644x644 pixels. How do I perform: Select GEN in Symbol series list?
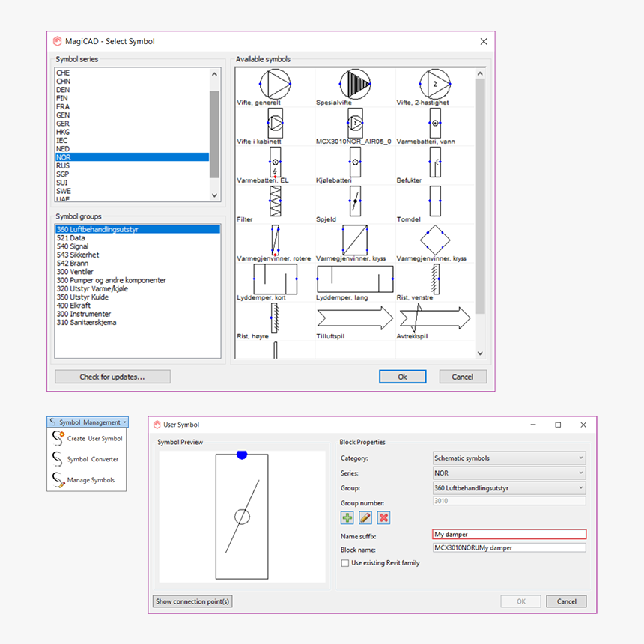132,115
